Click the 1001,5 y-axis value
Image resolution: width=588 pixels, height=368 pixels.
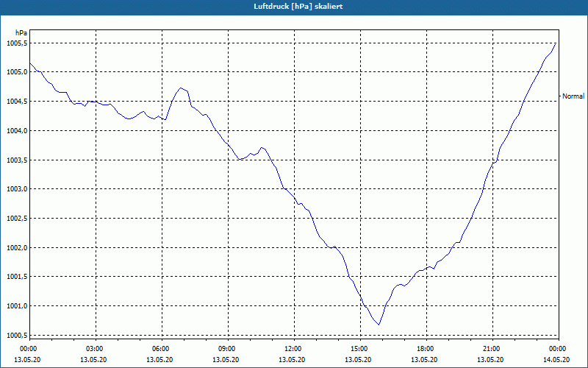(16, 277)
